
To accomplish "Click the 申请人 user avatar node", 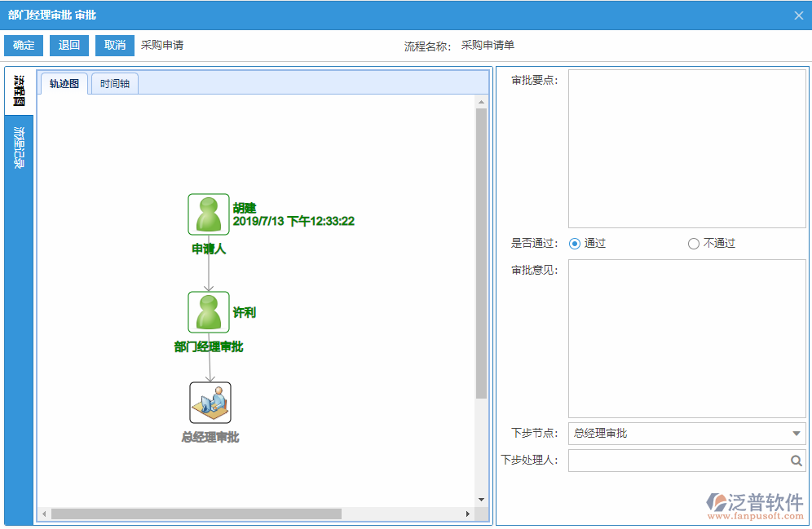I will click(x=209, y=214).
